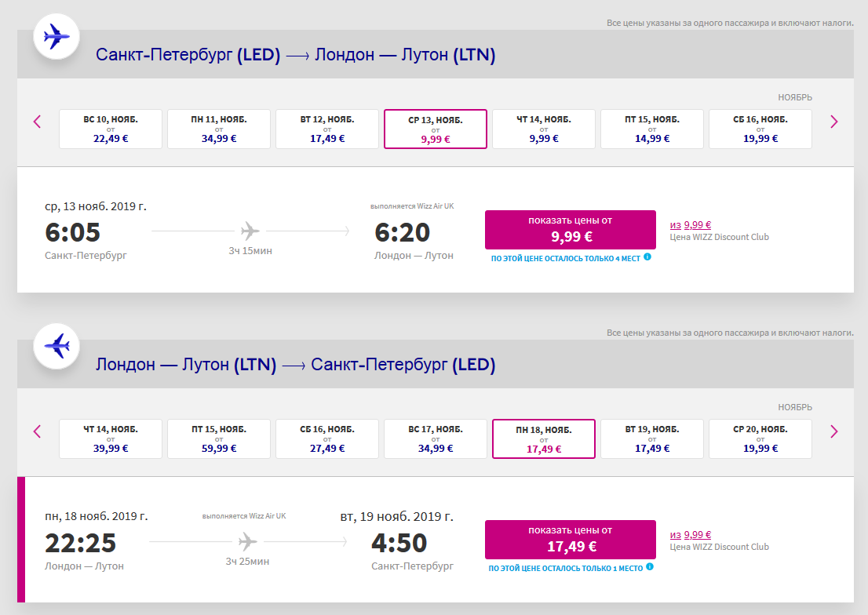The width and height of the screenshot is (868, 615).
Task: Click the outbound flight airplane logo icon
Action: 57,36
